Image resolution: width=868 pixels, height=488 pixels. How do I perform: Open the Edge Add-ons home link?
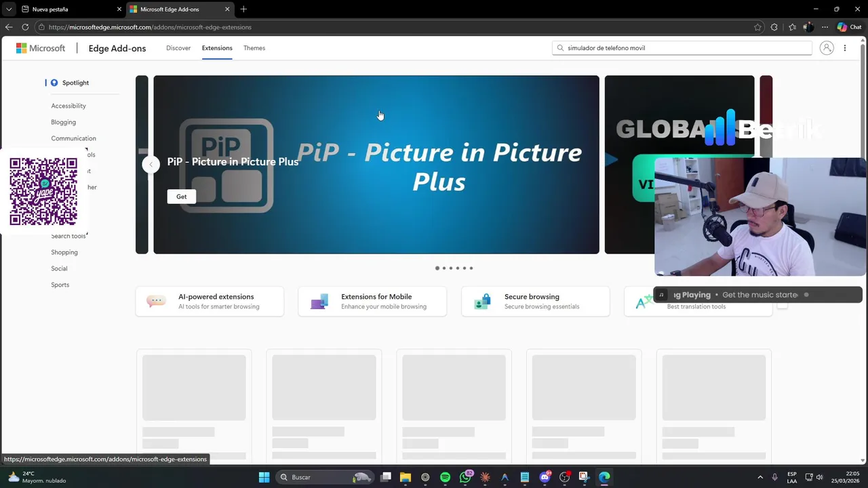pos(117,48)
